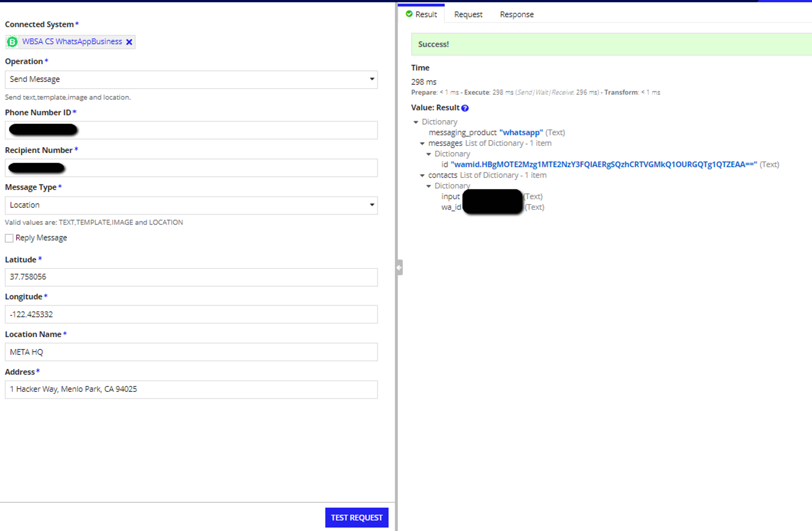Select the "whatsapp" messaging_product value

pos(521,132)
